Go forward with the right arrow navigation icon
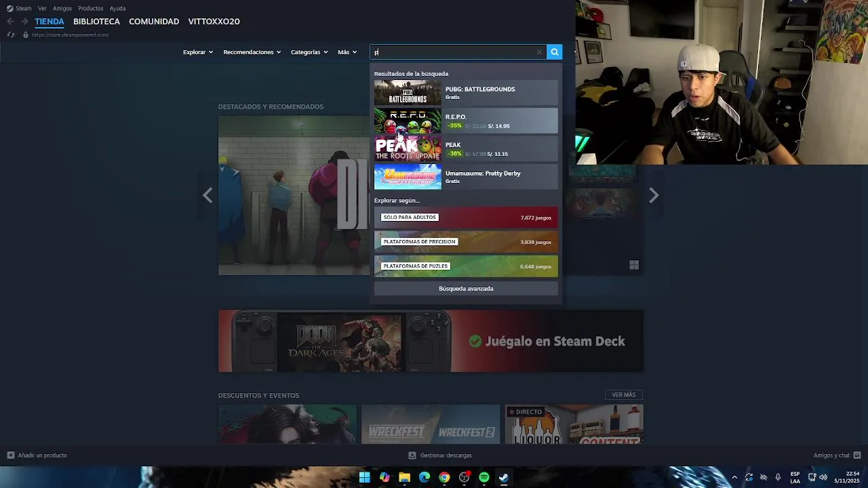Viewport: 868px width, 488px height. pos(24,22)
